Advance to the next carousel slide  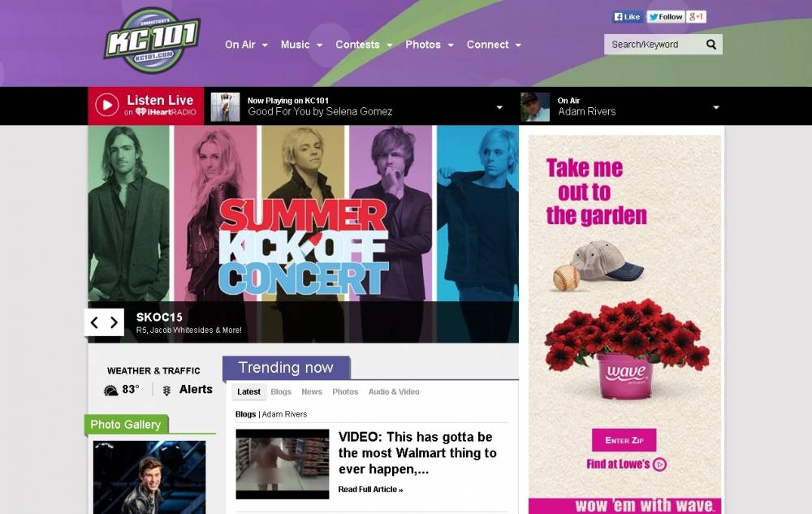114,322
